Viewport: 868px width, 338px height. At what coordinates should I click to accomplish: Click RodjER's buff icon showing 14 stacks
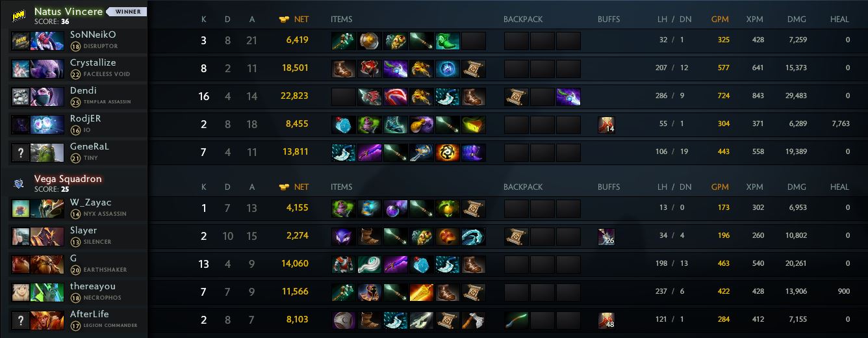pos(606,125)
